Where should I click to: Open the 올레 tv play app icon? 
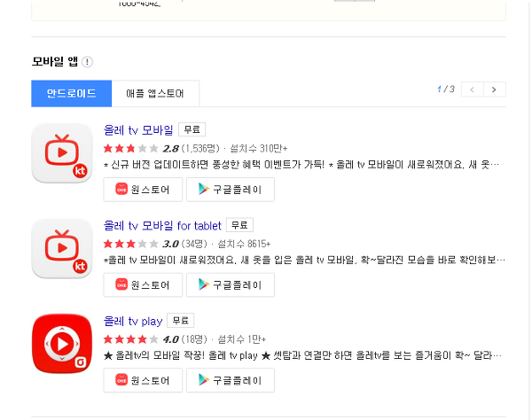[x=62, y=344]
